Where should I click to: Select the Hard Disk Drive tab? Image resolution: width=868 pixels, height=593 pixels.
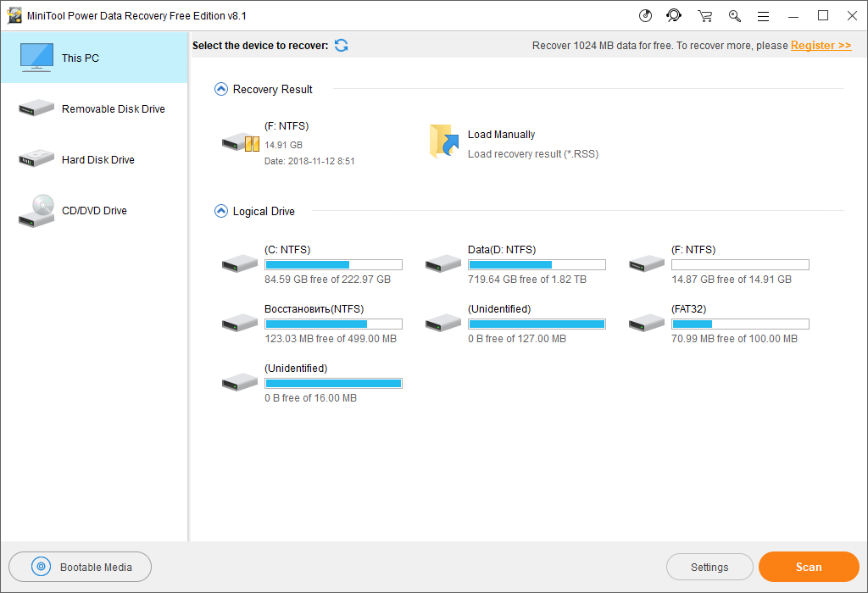(x=94, y=159)
